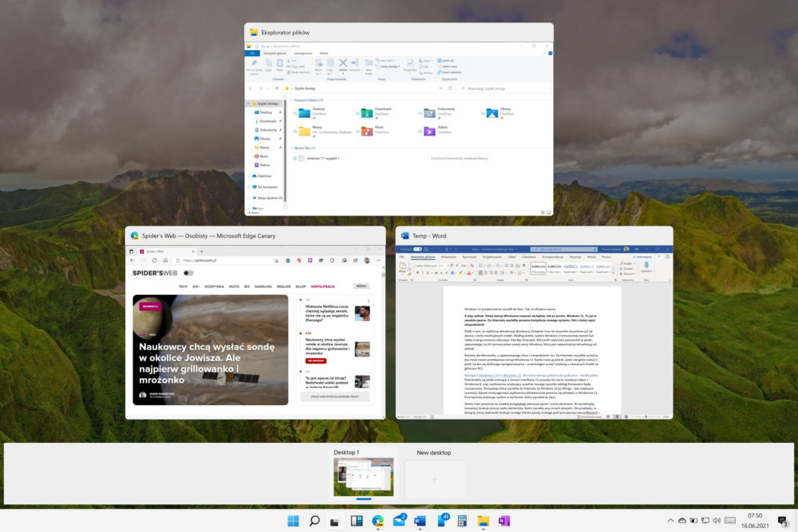Open a new tab in Edge Canary

pos(202,251)
